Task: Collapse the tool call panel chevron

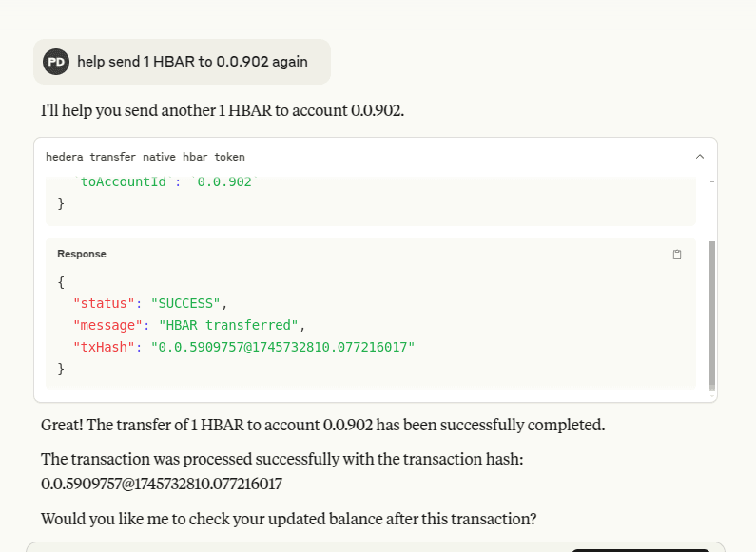Action: (x=700, y=157)
